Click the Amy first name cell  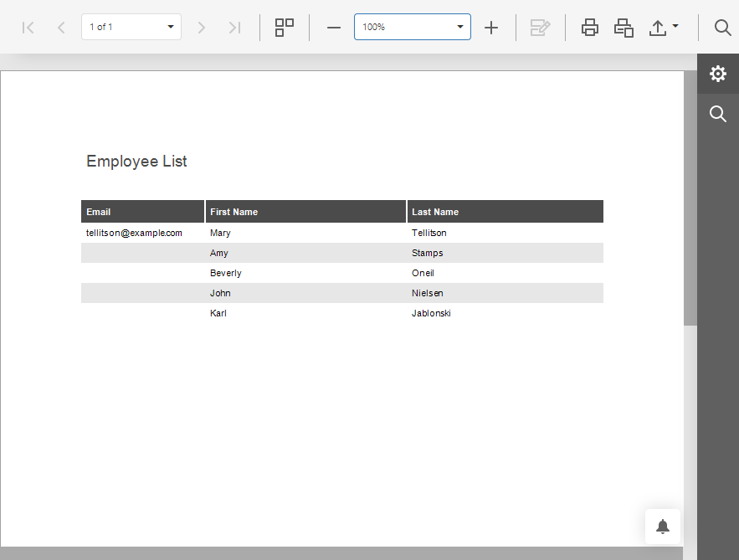click(305, 253)
